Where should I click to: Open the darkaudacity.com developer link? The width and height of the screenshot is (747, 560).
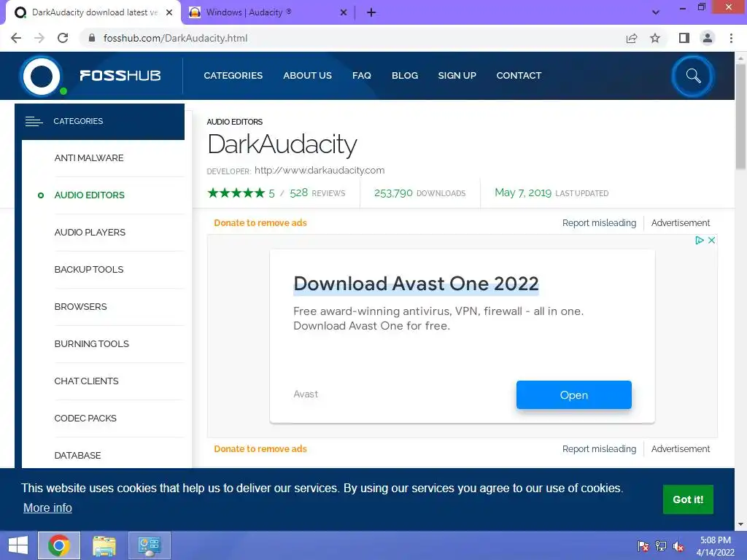coord(320,171)
